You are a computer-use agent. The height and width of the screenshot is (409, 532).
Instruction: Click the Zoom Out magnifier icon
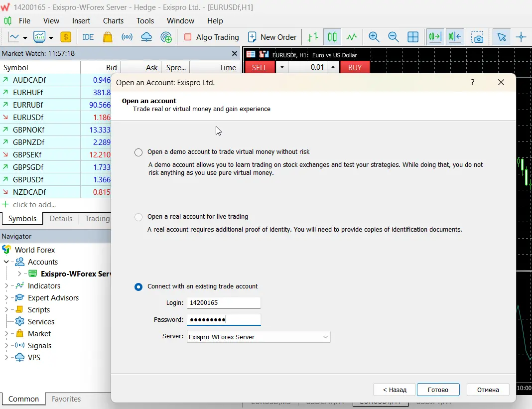[x=393, y=37]
